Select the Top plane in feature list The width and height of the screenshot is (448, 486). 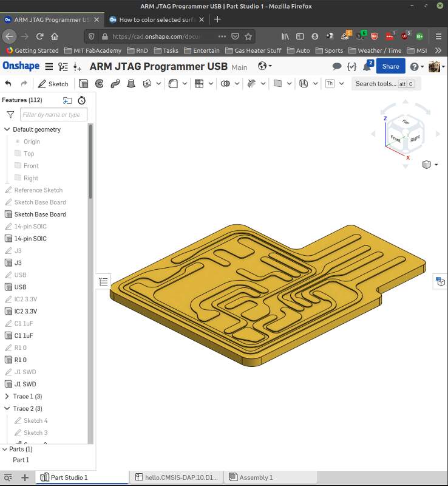(29, 154)
